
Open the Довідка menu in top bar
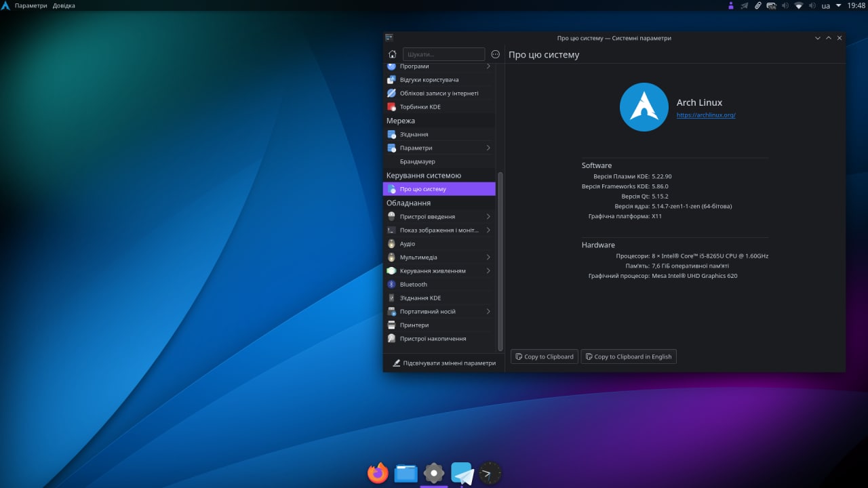coord(64,5)
